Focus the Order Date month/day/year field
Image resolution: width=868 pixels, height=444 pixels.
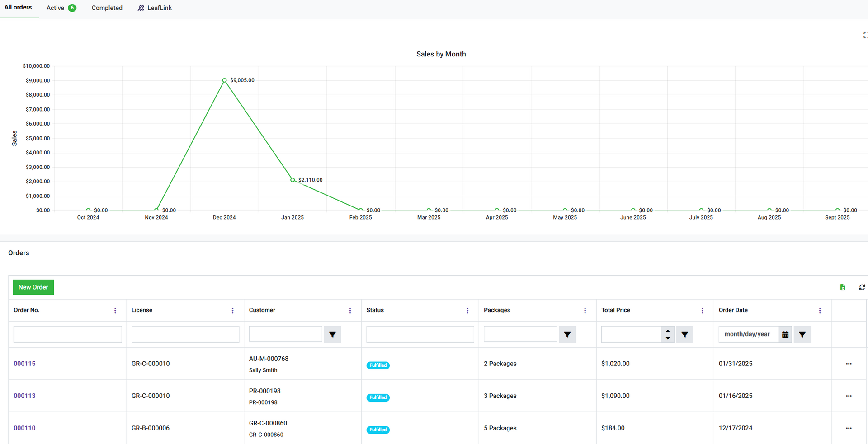pyautogui.click(x=749, y=334)
